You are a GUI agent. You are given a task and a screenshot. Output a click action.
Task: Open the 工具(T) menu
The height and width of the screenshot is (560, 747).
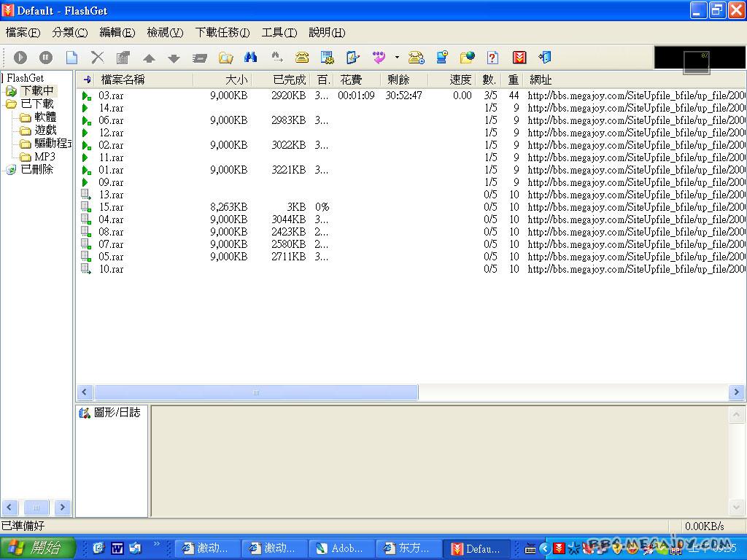pyautogui.click(x=279, y=32)
